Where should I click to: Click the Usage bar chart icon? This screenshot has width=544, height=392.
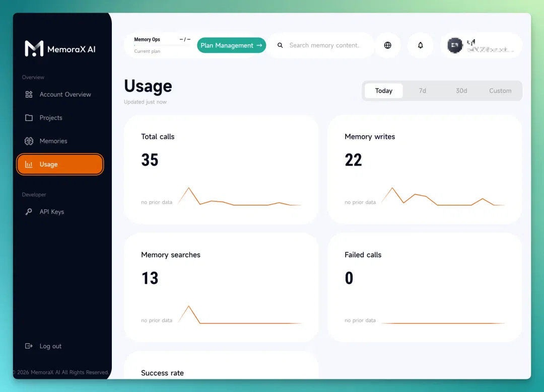[x=29, y=164]
